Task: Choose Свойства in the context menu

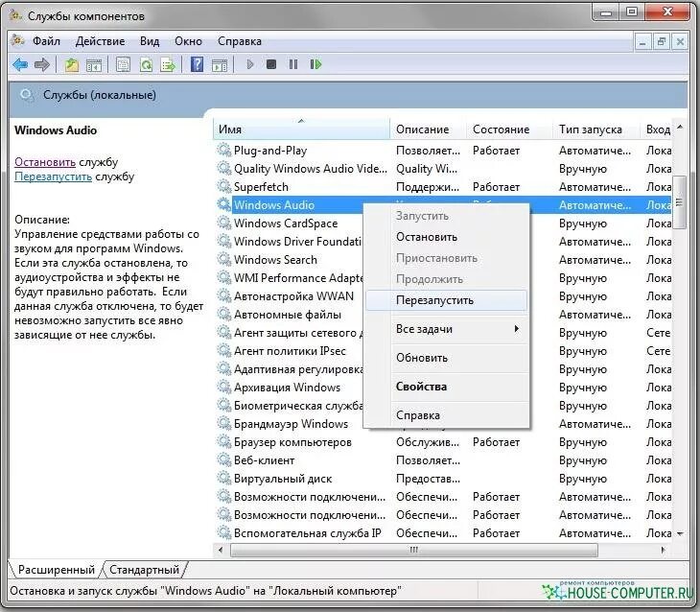Action: [x=446, y=387]
